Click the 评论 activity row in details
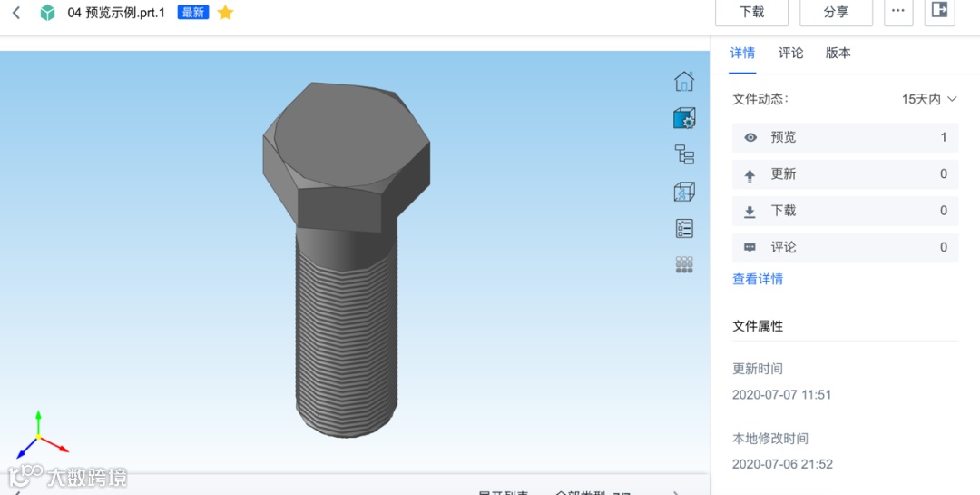Screen dimensions: 980x495 point(845,248)
